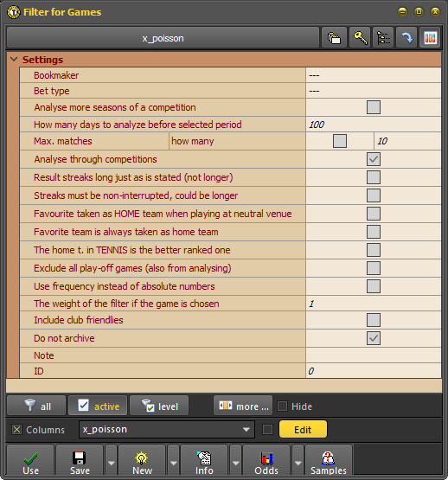This screenshot has height=480, width=448.
Task: Click the golden key icon
Action: tap(360, 38)
